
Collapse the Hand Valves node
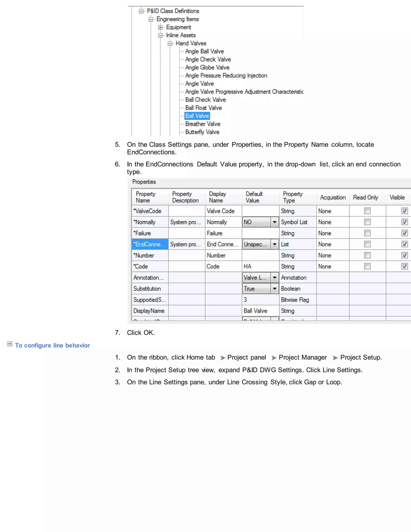click(x=170, y=44)
